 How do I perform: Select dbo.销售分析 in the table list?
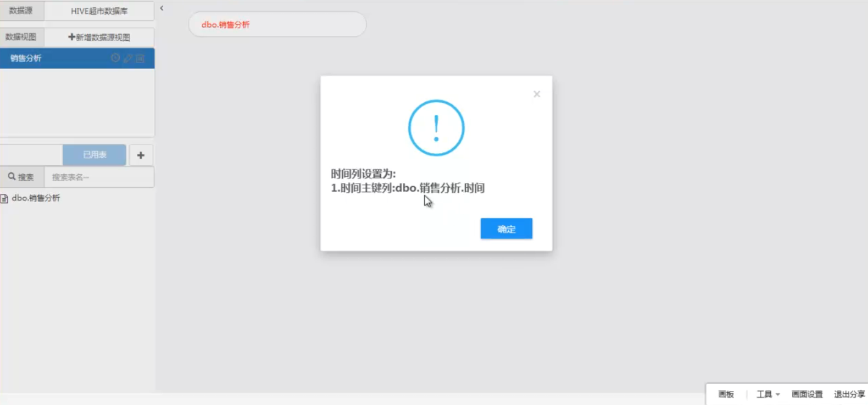[x=36, y=198]
